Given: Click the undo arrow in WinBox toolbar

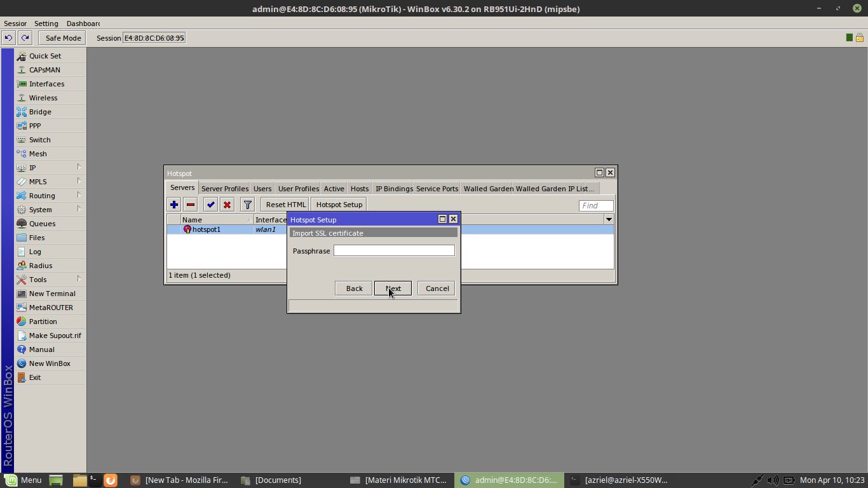Looking at the screenshot, I should click(x=9, y=38).
